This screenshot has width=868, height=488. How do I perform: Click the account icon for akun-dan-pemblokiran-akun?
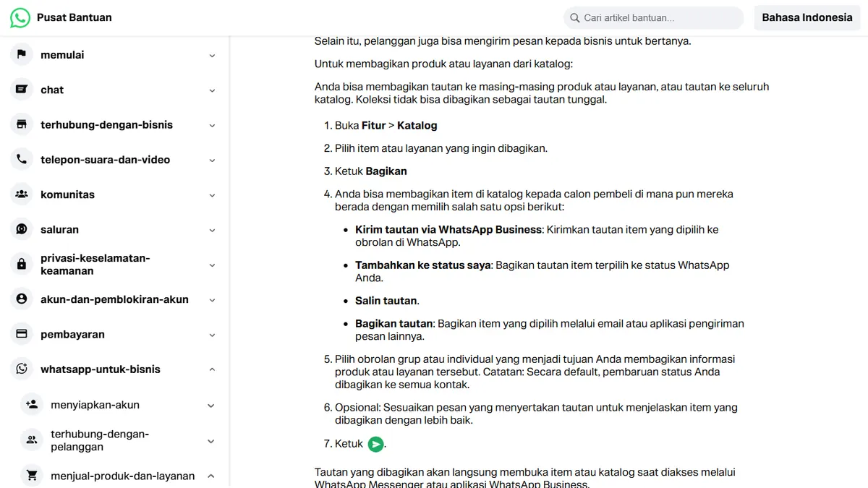[22, 299]
